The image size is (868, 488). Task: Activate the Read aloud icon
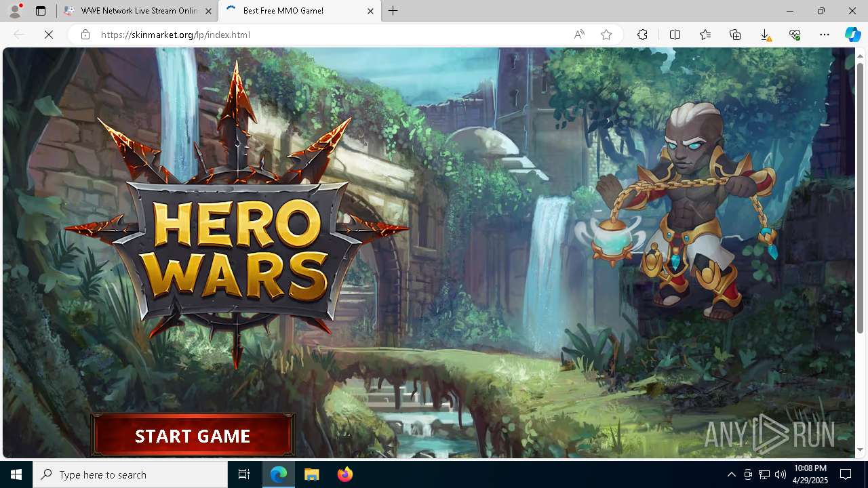coord(579,35)
